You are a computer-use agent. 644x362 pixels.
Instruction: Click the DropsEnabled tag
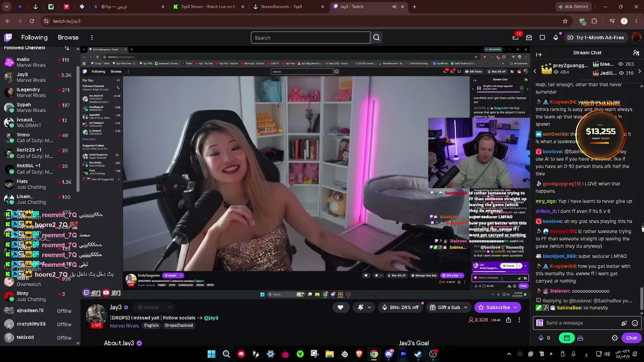pos(179,325)
